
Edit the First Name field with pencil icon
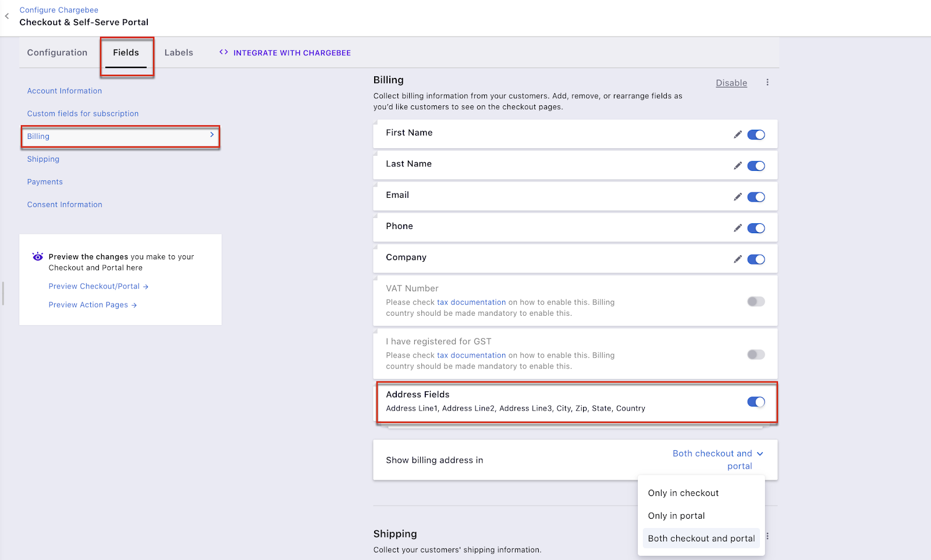pos(737,135)
